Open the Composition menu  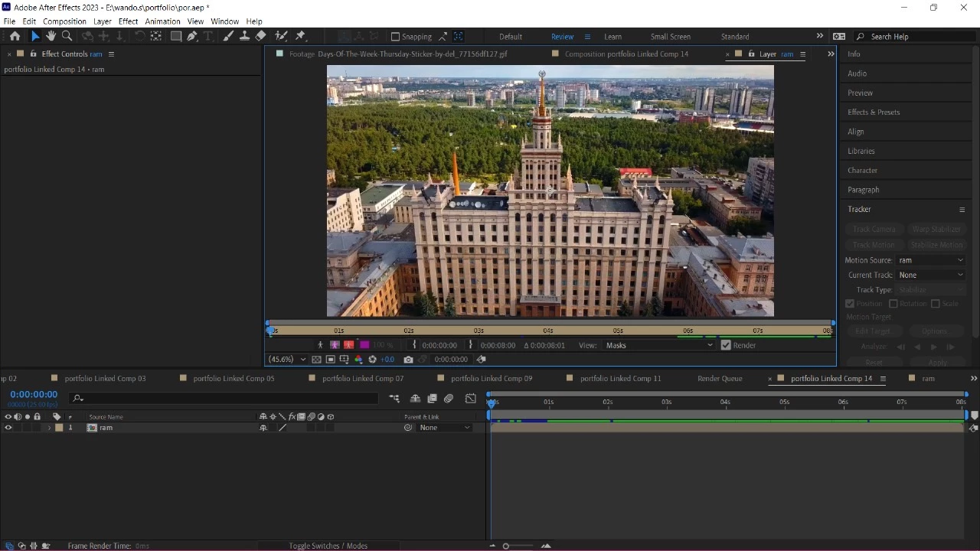tap(64, 21)
